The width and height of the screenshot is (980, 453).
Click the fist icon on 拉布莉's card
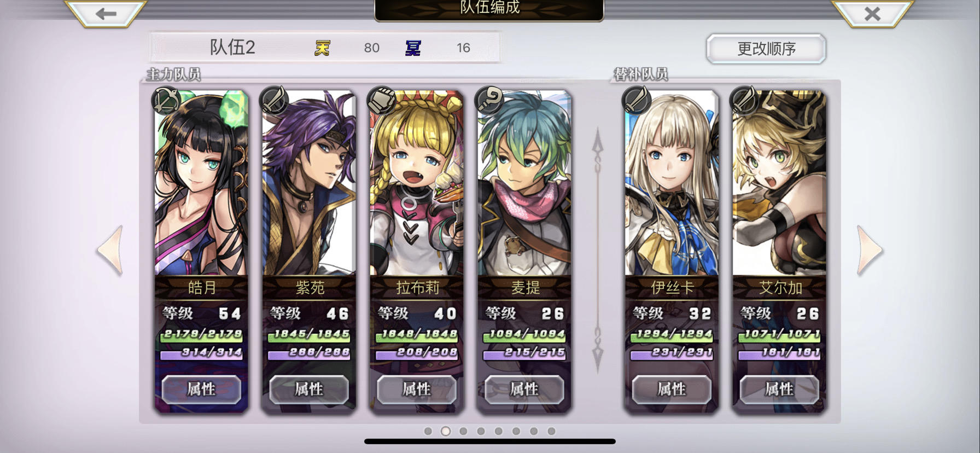[x=381, y=100]
